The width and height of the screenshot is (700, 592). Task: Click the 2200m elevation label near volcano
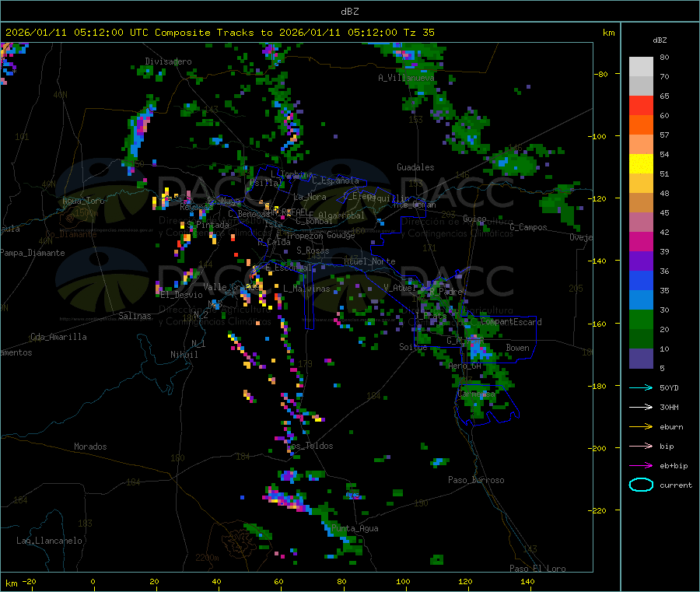click(207, 558)
